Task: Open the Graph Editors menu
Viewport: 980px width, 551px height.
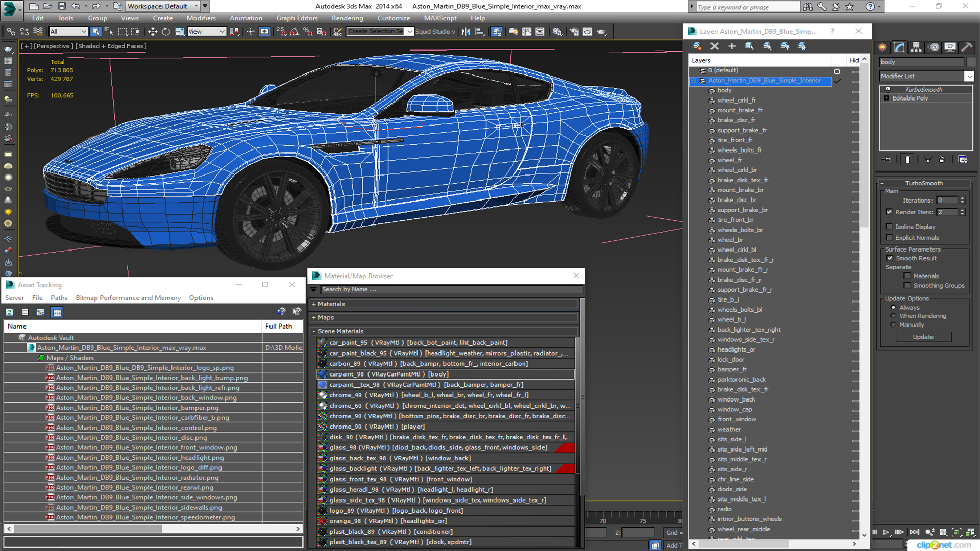Action: pyautogui.click(x=297, y=18)
